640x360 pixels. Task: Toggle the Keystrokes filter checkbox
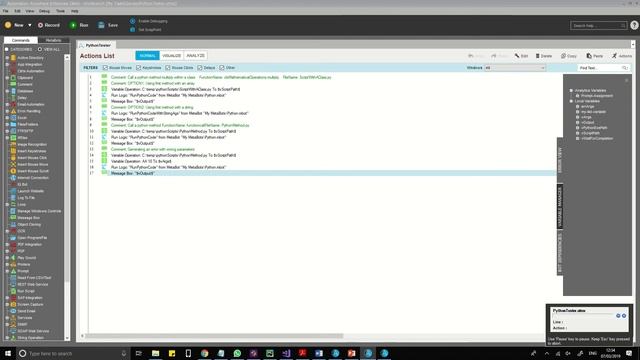[x=138, y=68]
